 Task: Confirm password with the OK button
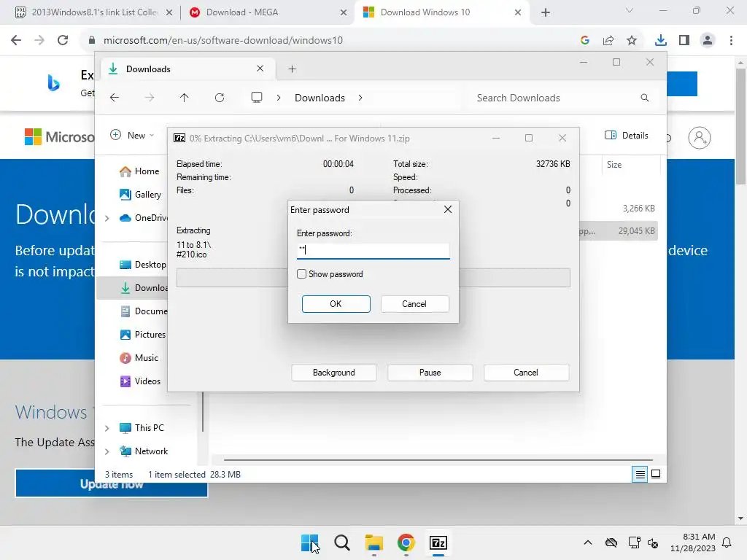point(336,304)
